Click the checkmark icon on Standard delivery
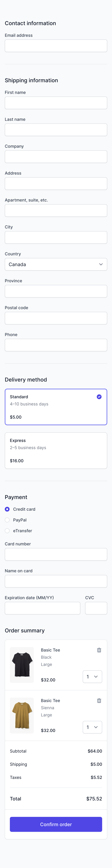This screenshot has width=112, height=868. pos(99,397)
